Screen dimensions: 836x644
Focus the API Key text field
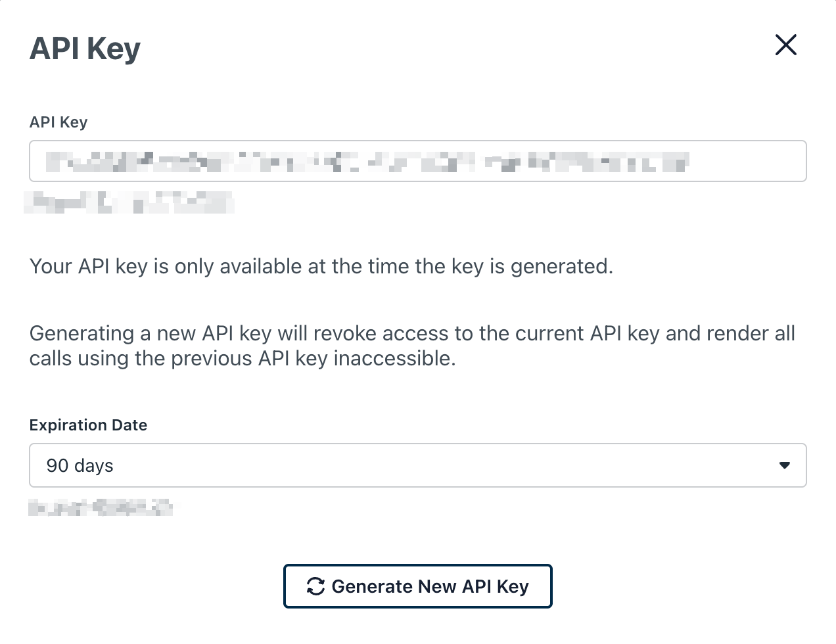(x=418, y=161)
